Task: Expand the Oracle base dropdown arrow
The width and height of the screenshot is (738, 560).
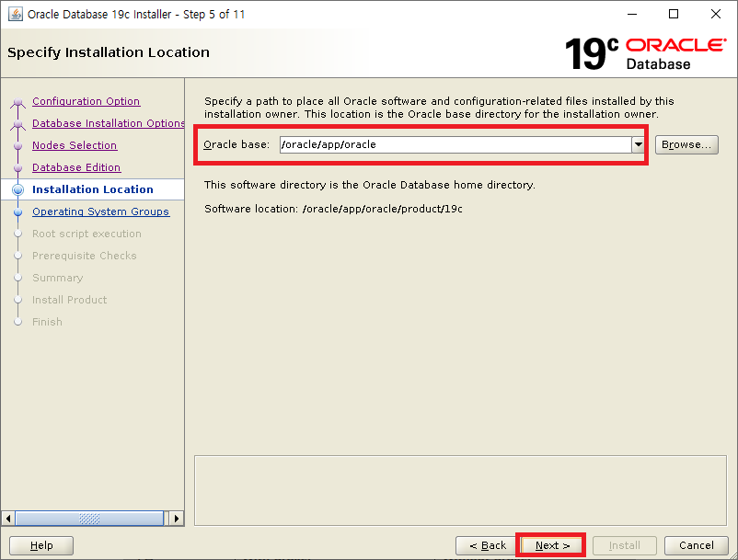Action: (639, 144)
